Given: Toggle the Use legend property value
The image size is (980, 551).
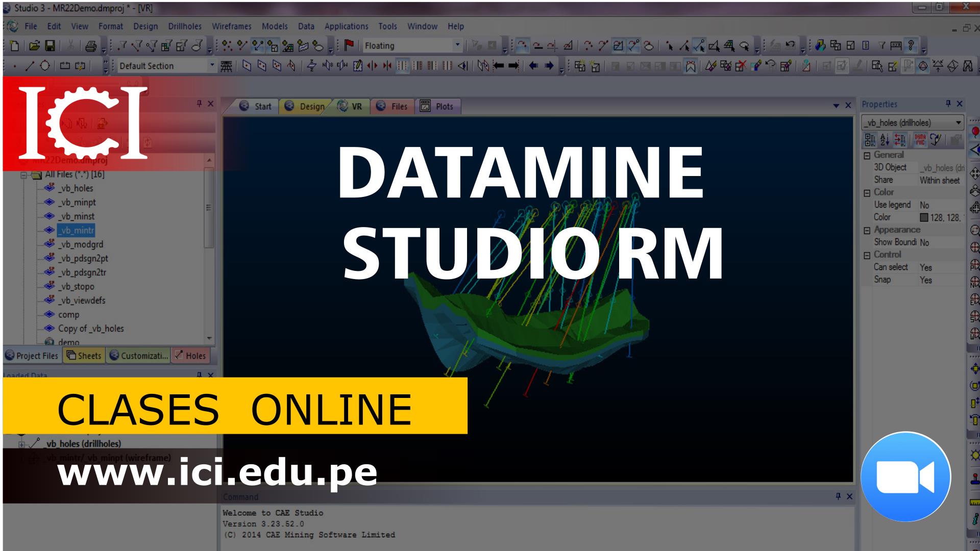Looking at the screenshot, I should tap(941, 205).
